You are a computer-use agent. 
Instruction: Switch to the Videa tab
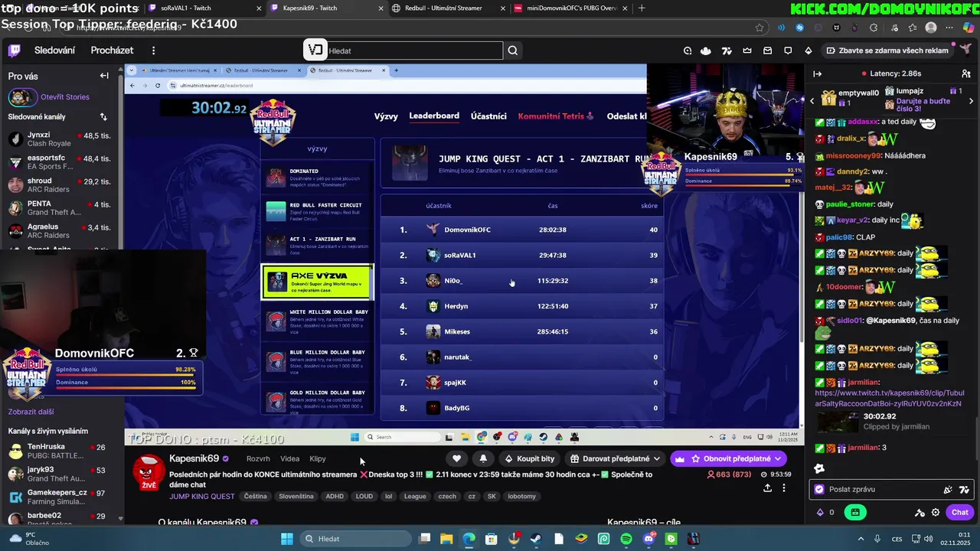(289, 458)
